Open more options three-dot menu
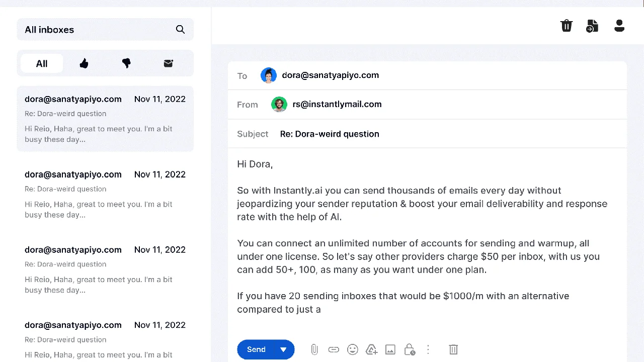The height and width of the screenshot is (362, 644). [x=428, y=349]
